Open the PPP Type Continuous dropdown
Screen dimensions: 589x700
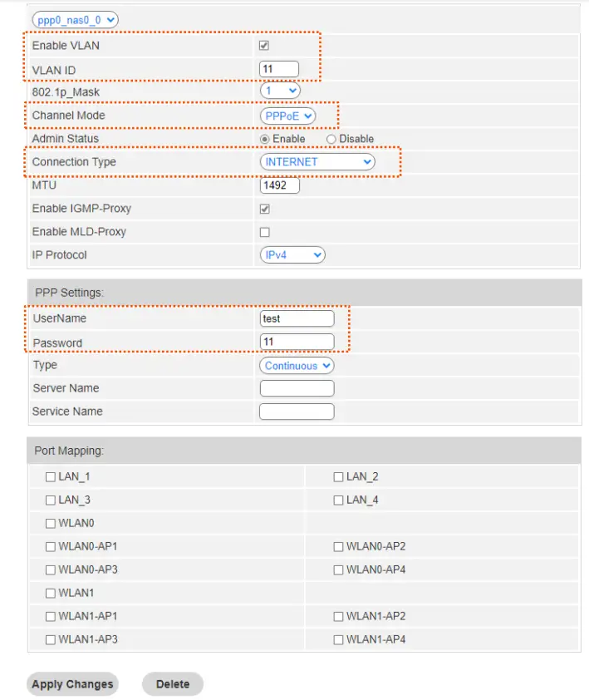coord(297,366)
